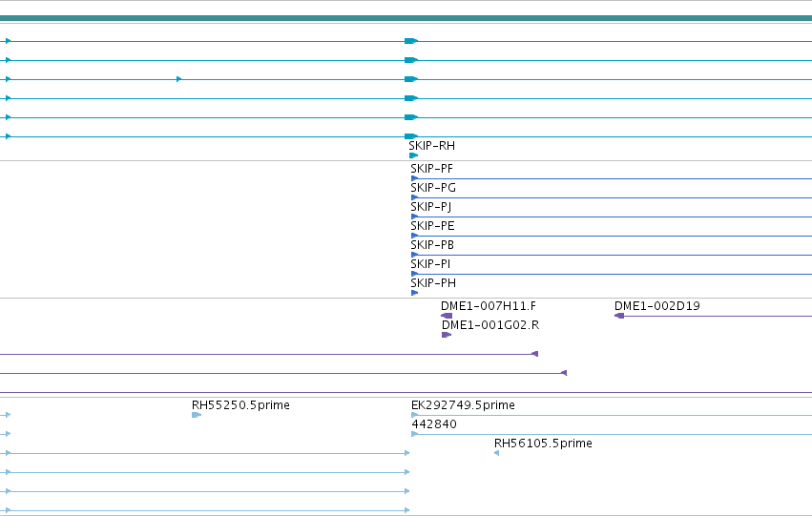Select the RH56105.5prime EST label

point(543,444)
